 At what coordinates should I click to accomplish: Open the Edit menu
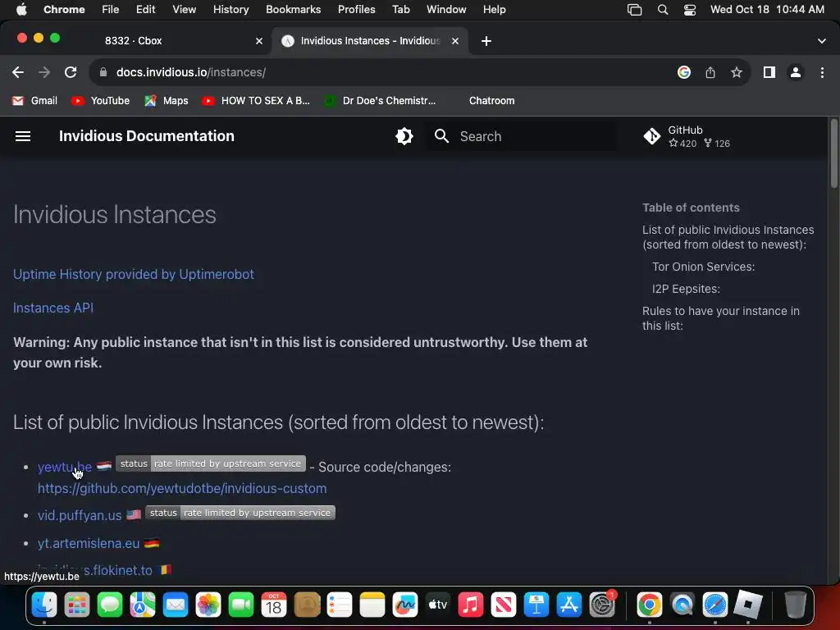pos(145,9)
